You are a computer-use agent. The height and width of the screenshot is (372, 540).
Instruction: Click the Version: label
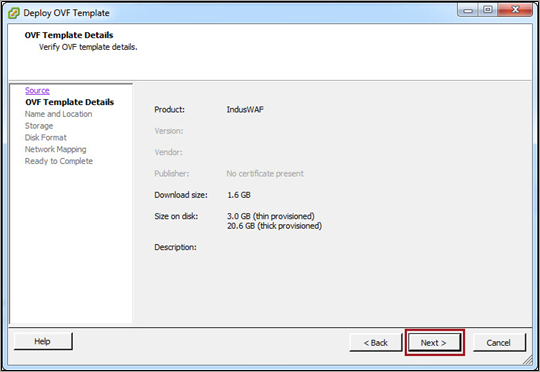(169, 131)
